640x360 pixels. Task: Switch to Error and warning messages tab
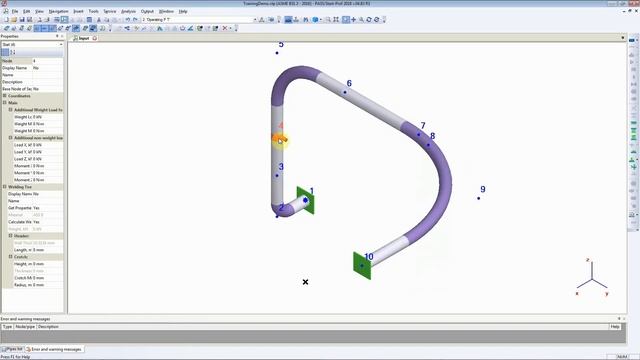[x=54, y=349]
